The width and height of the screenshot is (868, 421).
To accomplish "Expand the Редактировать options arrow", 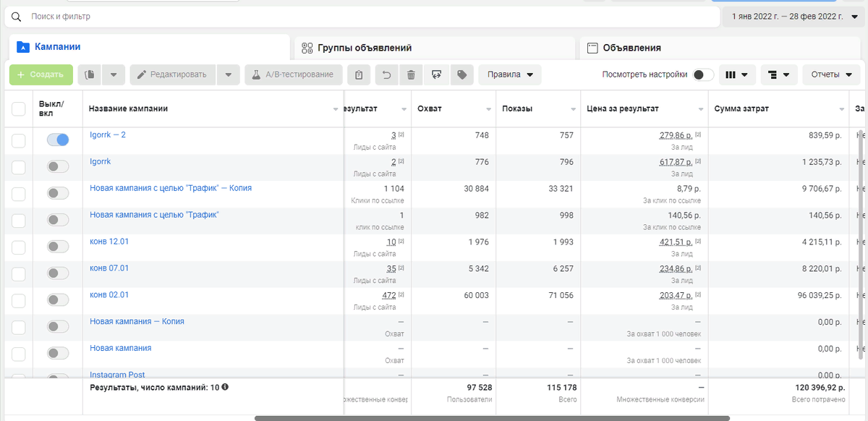I will click(x=228, y=75).
